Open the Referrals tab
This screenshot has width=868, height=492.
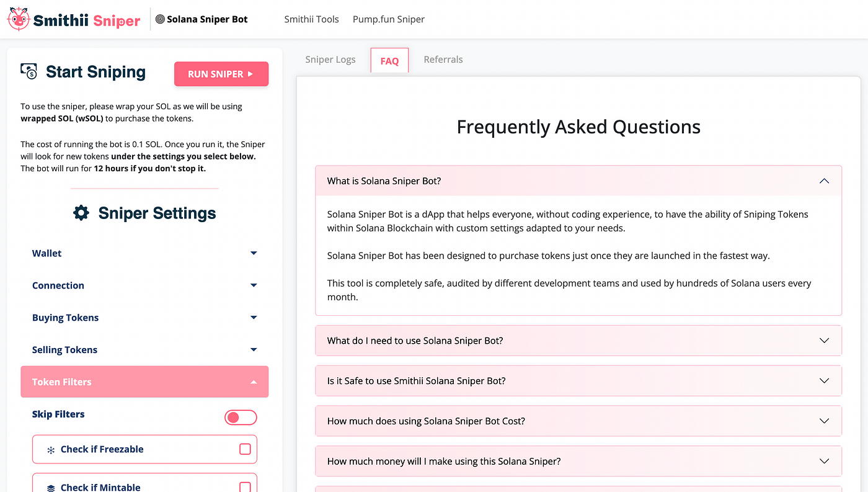coord(443,60)
